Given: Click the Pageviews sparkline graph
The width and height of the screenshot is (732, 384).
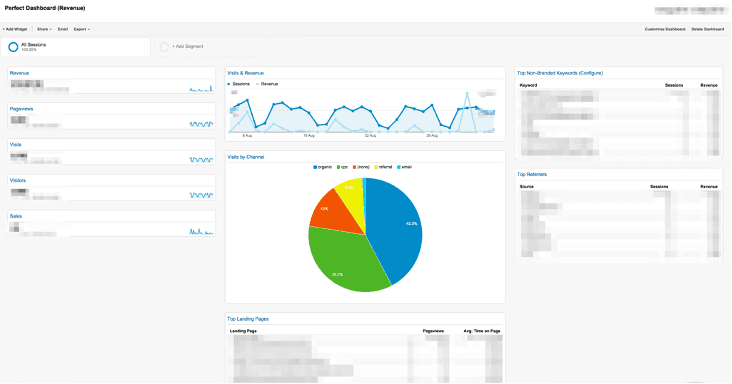Looking at the screenshot, I should coord(201,124).
